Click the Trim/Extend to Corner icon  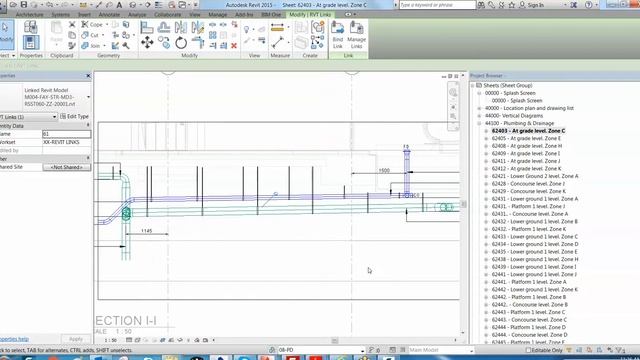(x=198, y=42)
